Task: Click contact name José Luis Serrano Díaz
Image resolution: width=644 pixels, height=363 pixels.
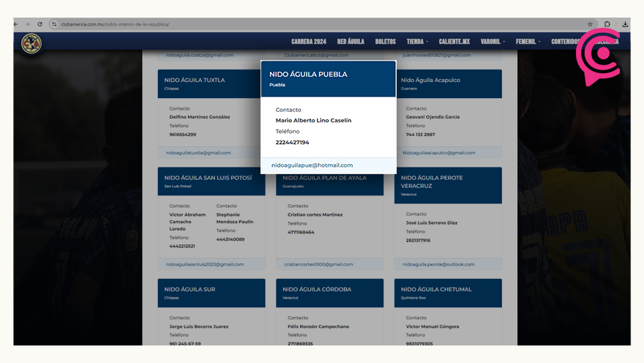Action: tap(432, 223)
